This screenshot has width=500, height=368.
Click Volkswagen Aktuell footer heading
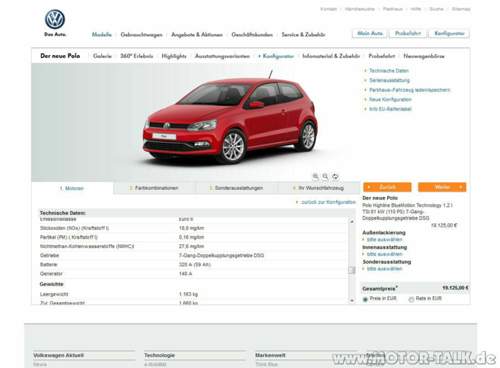coord(58,355)
